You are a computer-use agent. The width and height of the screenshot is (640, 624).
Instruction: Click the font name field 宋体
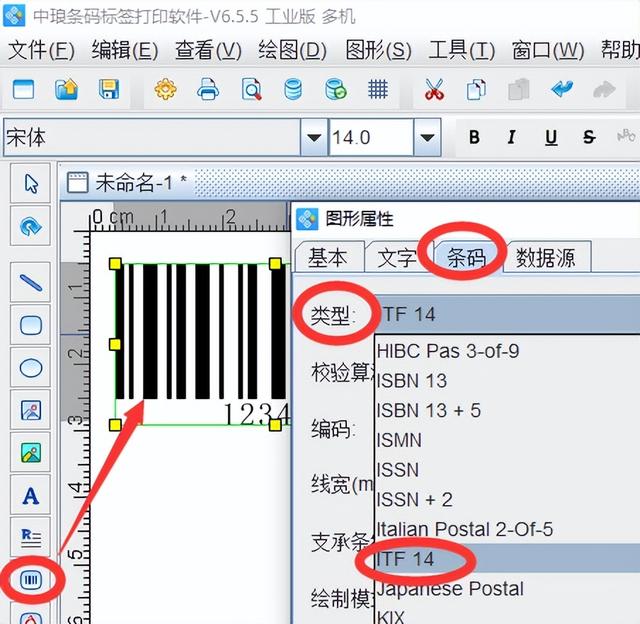pyautogui.click(x=152, y=137)
